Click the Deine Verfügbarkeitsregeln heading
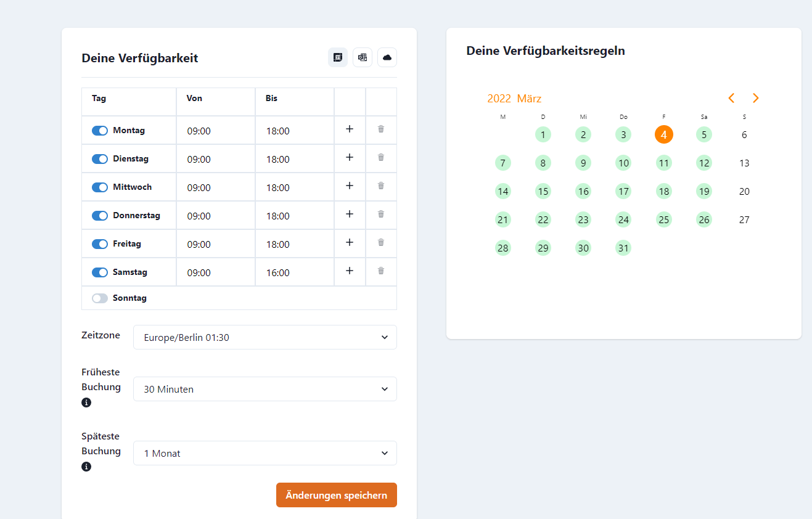Image resolution: width=812 pixels, height=519 pixels. [546, 51]
